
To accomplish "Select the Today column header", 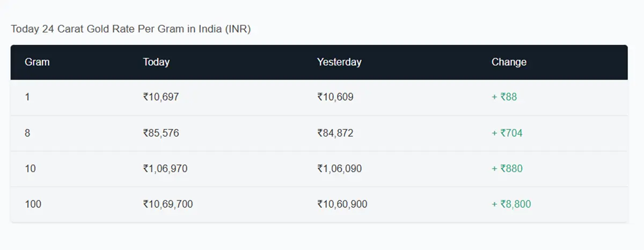I will pos(156,62).
